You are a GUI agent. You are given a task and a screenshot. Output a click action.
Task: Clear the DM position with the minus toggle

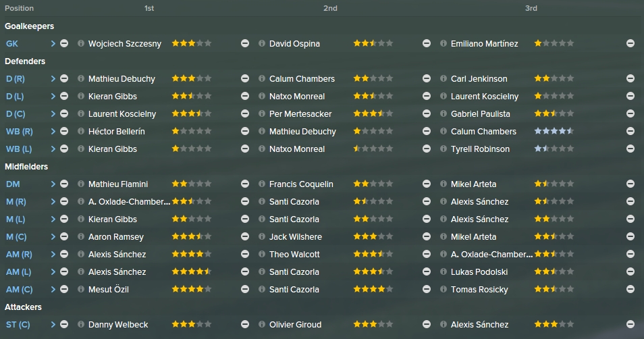[x=64, y=184]
